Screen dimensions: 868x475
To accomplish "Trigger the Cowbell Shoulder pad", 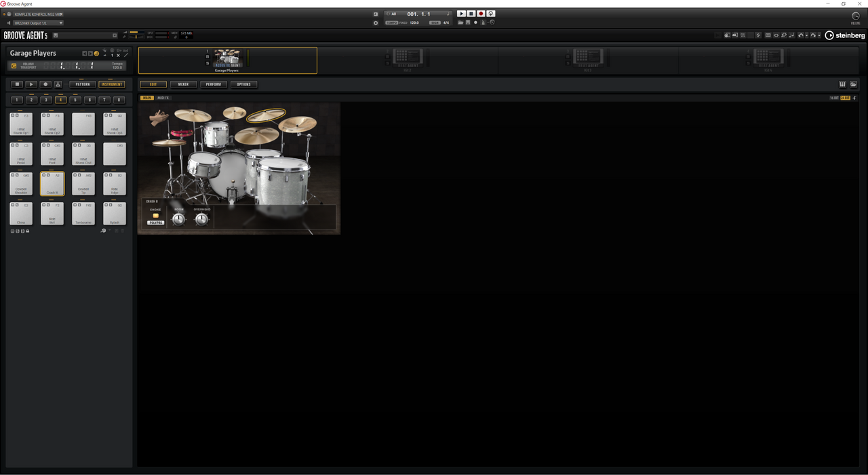I will click(21, 184).
